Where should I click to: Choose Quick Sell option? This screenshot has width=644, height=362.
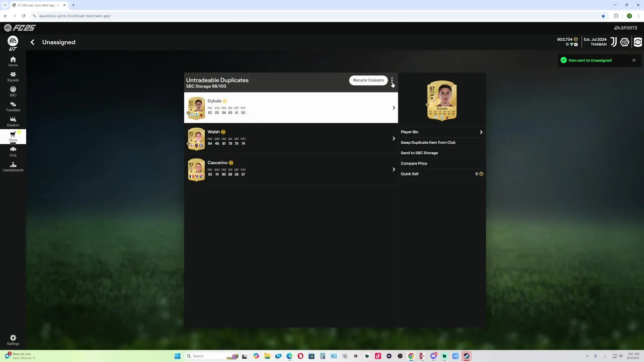click(442, 174)
